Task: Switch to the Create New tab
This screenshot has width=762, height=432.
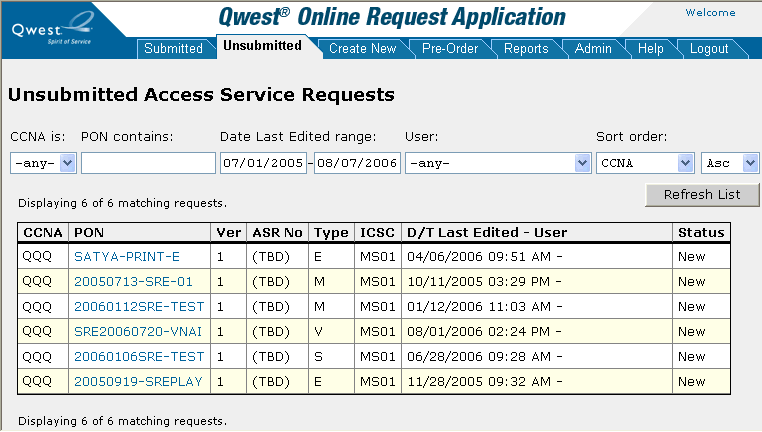Action: click(x=362, y=48)
